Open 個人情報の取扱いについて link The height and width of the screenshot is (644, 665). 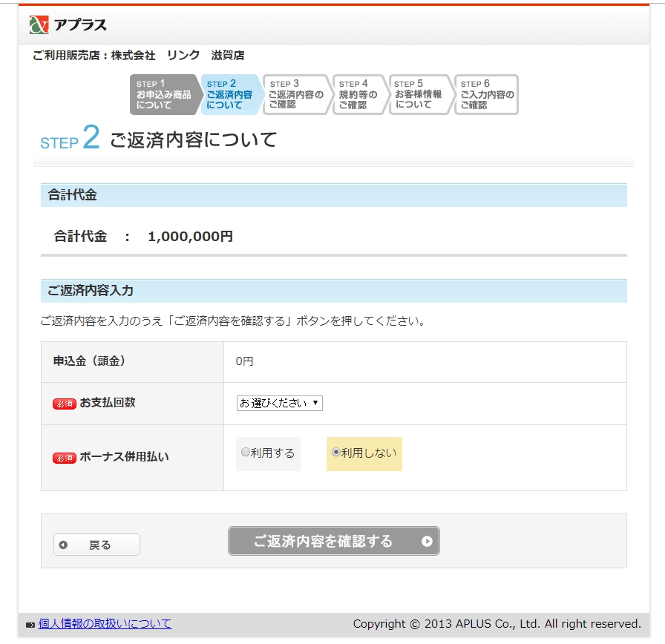click(105, 624)
